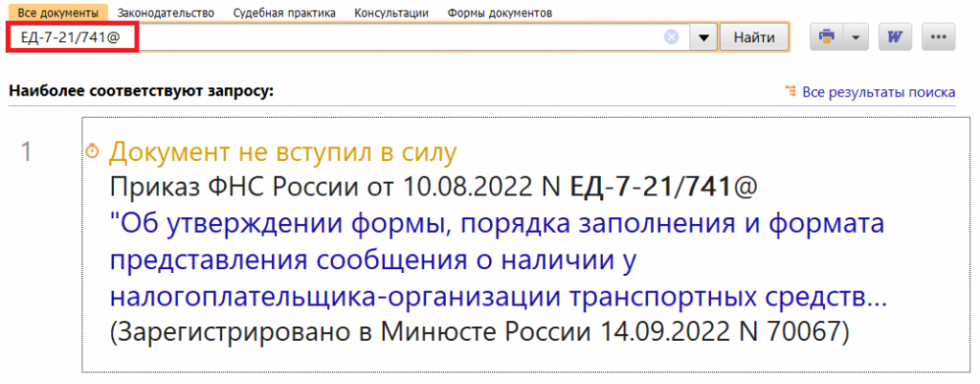Export to Word with the W icon

[895, 37]
